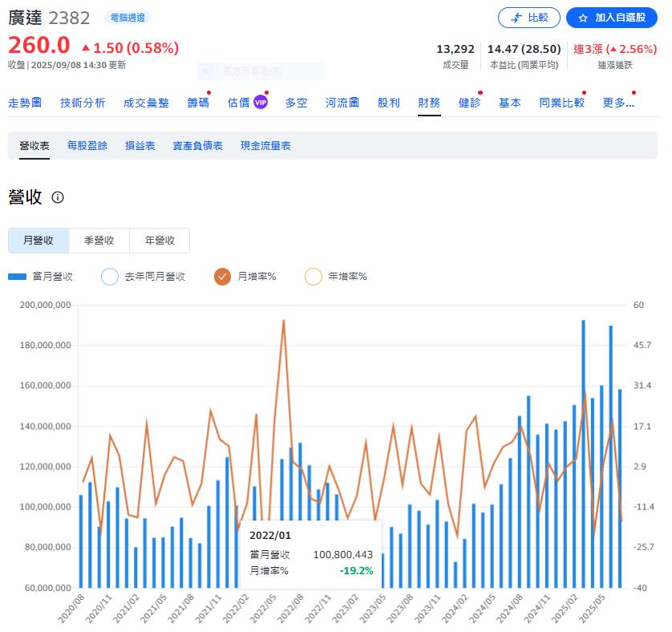Open 資產負債表 sub-tab

click(197, 146)
